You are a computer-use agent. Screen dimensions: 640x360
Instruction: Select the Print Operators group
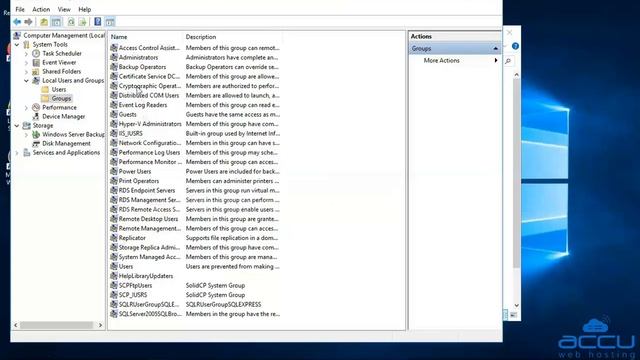point(139,181)
